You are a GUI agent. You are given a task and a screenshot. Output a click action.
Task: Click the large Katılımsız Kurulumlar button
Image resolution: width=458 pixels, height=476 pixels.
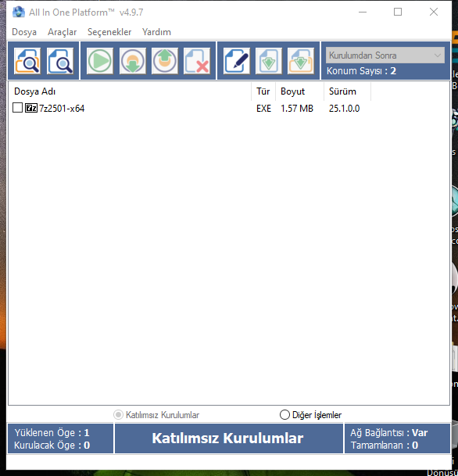pyautogui.click(x=228, y=438)
